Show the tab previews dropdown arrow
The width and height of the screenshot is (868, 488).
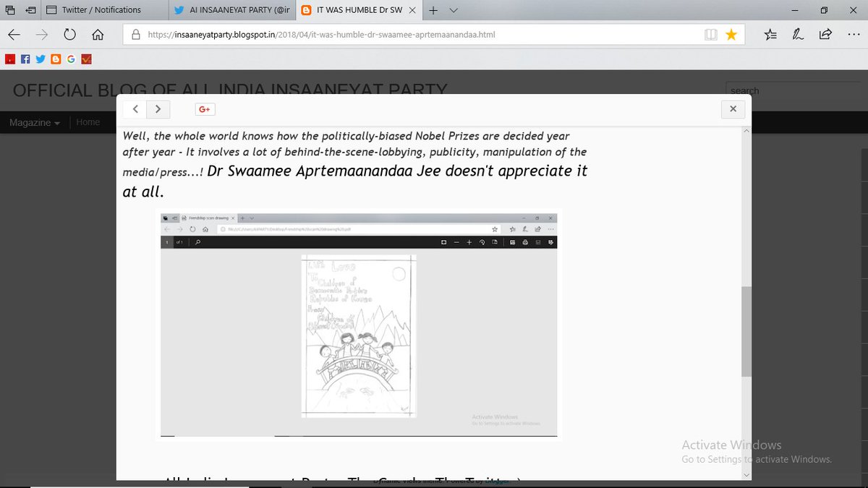(x=454, y=10)
